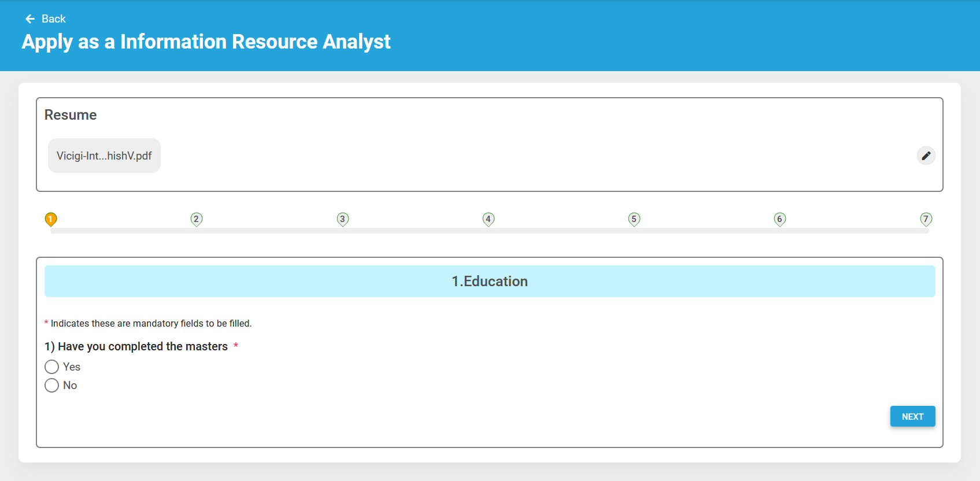Screen dimensions: 980x481
Task: Click the Resume heading
Action: click(71, 115)
